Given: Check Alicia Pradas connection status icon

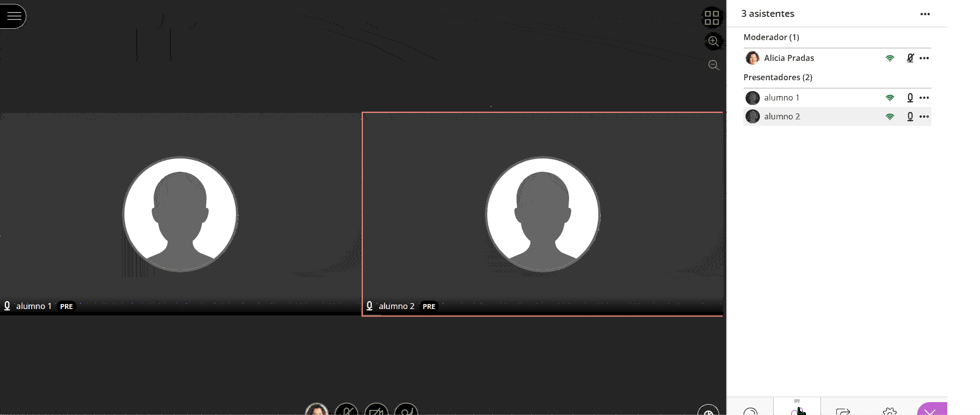Looking at the screenshot, I should (x=890, y=58).
